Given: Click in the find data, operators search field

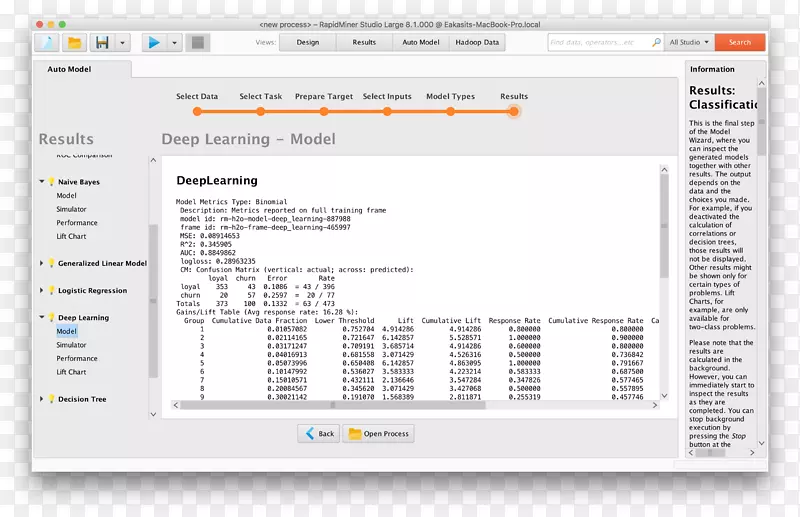Looking at the screenshot, I should [x=598, y=43].
